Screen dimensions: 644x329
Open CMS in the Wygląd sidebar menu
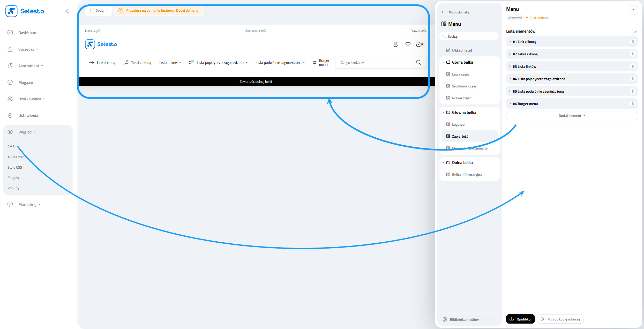tap(11, 147)
